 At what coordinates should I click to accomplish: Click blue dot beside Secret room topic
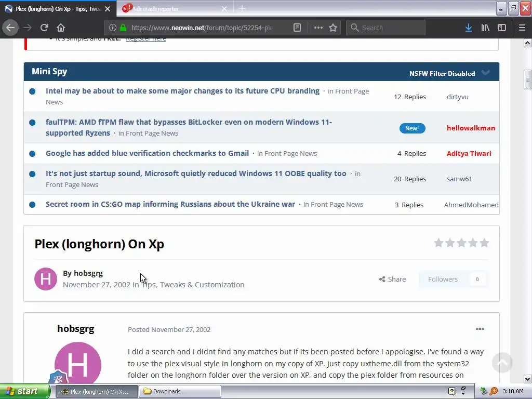point(32,205)
